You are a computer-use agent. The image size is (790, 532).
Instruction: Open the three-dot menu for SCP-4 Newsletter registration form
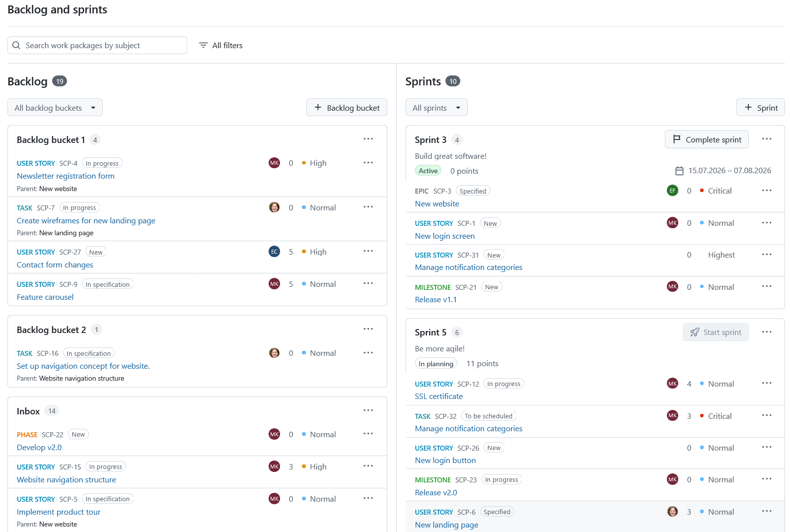click(x=368, y=163)
